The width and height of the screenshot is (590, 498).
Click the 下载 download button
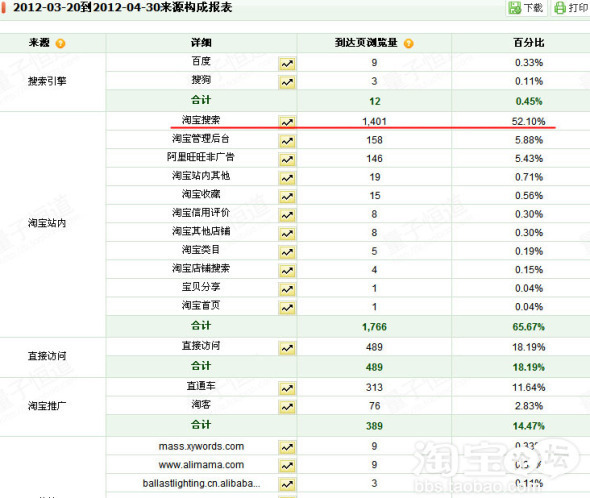pos(526,8)
